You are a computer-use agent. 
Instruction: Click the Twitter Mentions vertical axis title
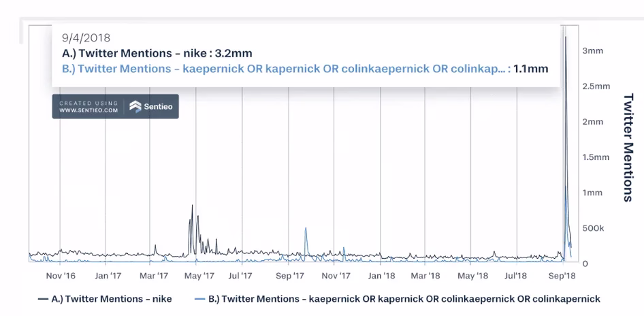point(628,147)
